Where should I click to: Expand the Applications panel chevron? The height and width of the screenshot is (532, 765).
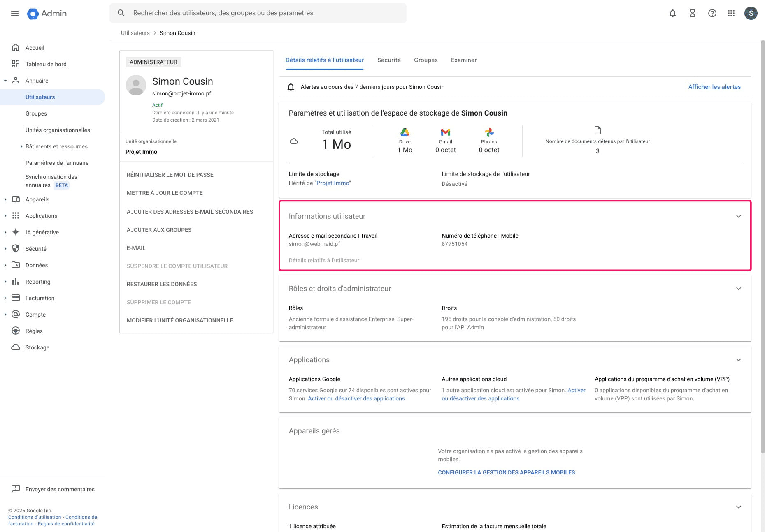pyautogui.click(x=739, y=360)
